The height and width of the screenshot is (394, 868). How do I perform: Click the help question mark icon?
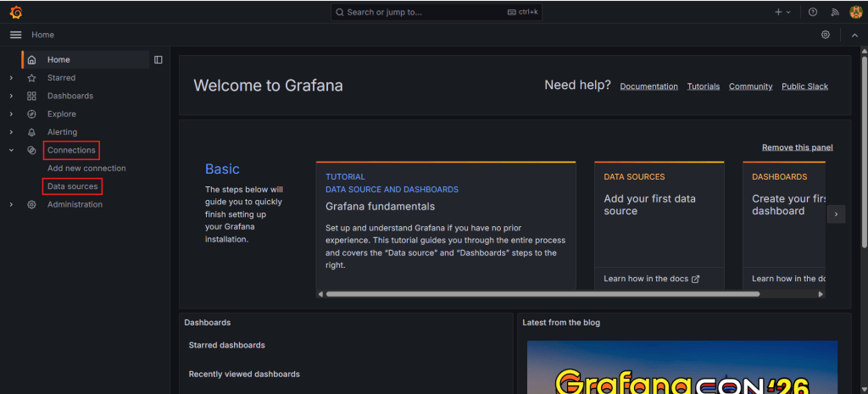(x=813, y=12)
